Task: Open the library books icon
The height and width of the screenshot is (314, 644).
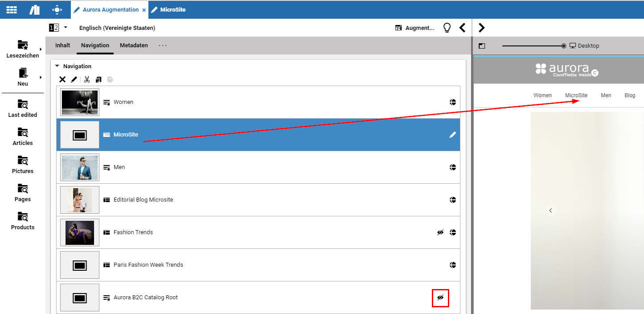Action: [34, 9]
